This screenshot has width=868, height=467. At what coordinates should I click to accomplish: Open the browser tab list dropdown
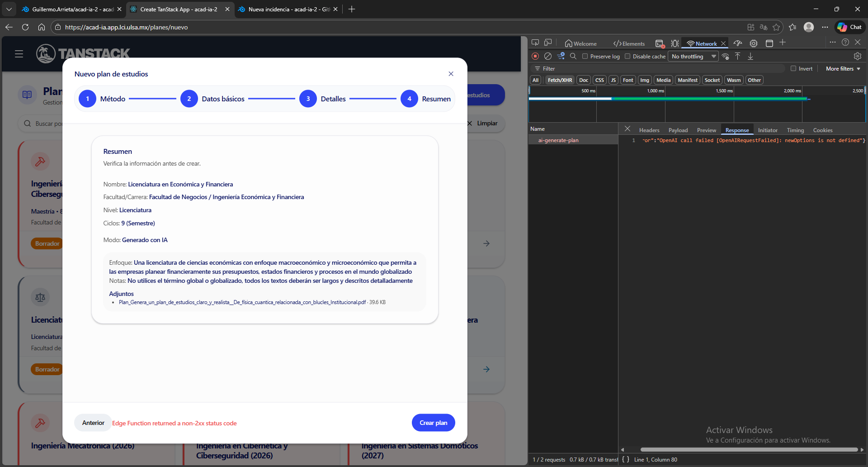9,9
